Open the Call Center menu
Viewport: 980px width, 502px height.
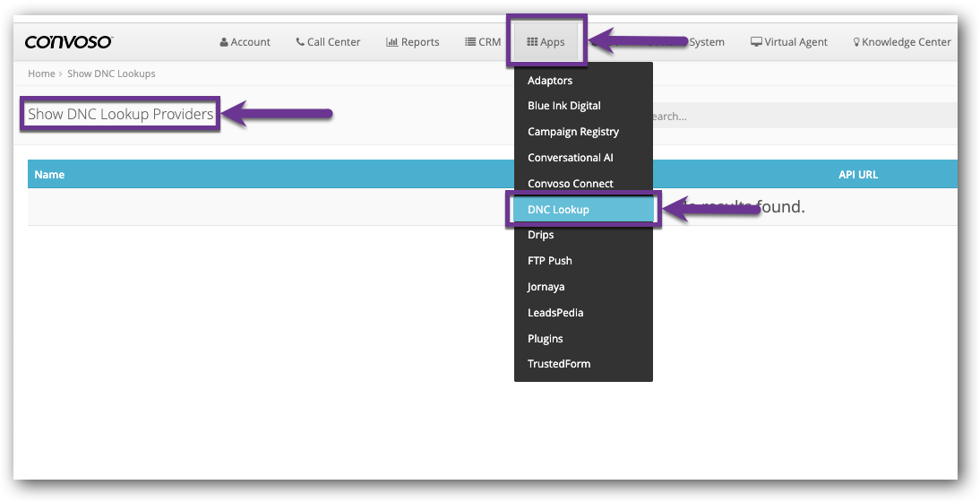pyautogui.click(x=328, y=42)
